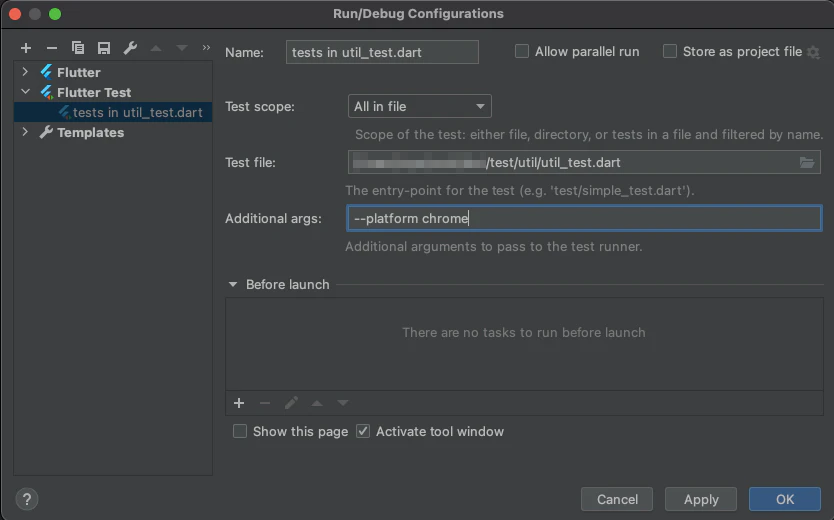Remove before launch task minus icon
Screen dimensions: 834x520
(265, 403)
